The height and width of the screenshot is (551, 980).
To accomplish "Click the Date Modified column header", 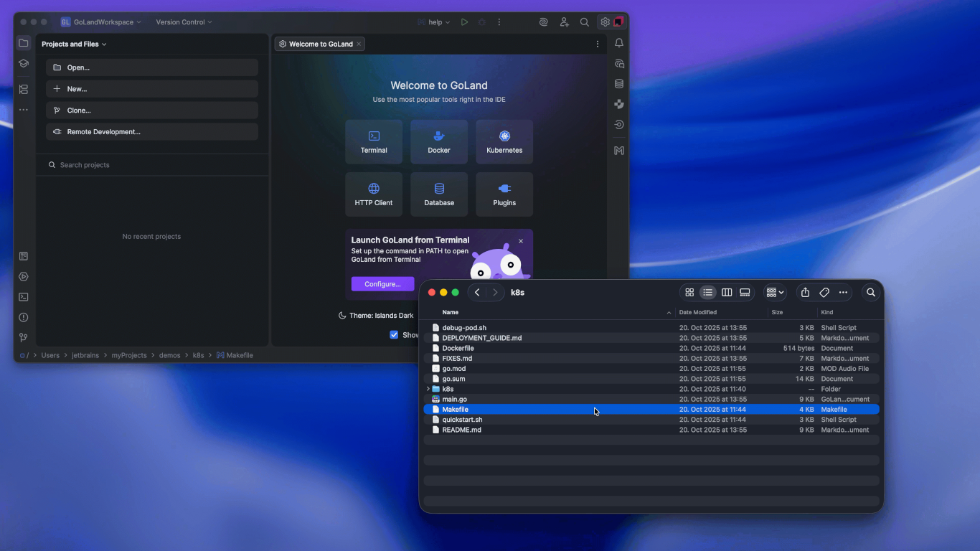I will coord(697,312).
